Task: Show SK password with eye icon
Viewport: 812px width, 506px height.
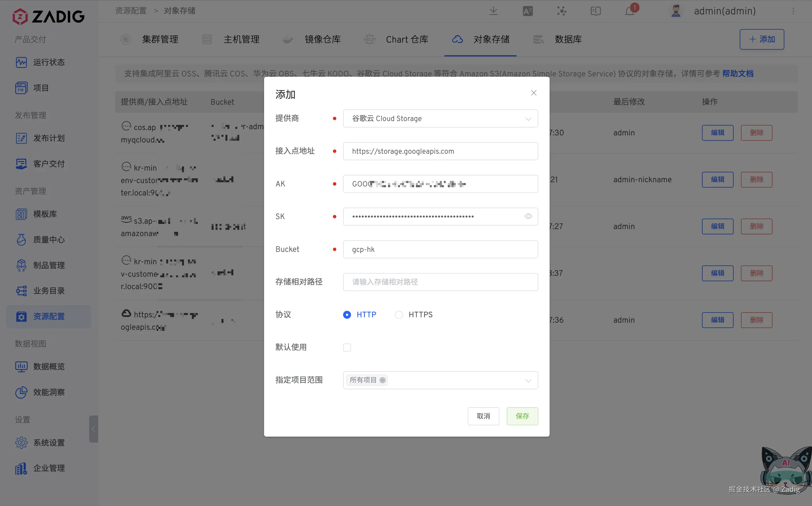Action: tap(528, 216)
